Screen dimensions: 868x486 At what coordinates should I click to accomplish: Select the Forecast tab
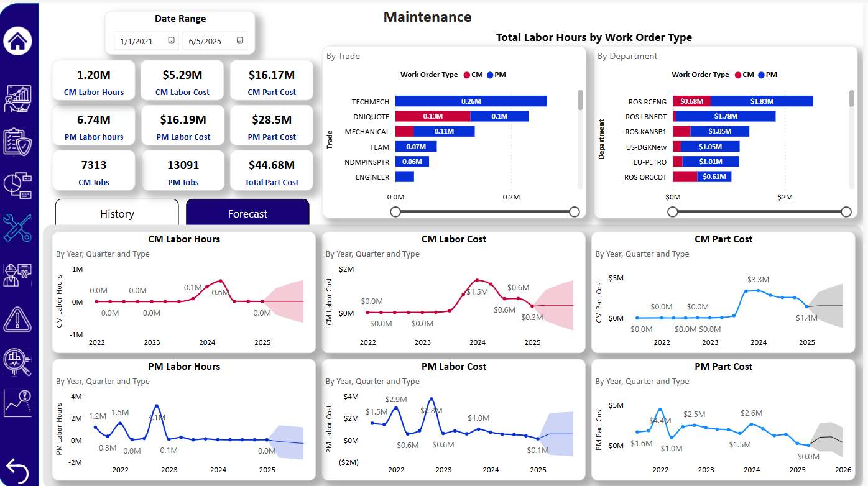pos(247,213)
